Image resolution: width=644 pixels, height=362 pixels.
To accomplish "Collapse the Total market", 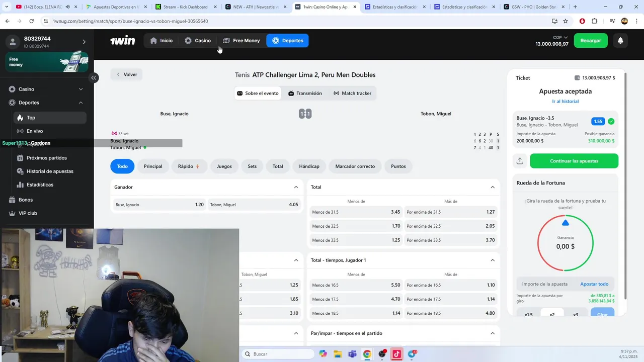I will coord(493,187).
